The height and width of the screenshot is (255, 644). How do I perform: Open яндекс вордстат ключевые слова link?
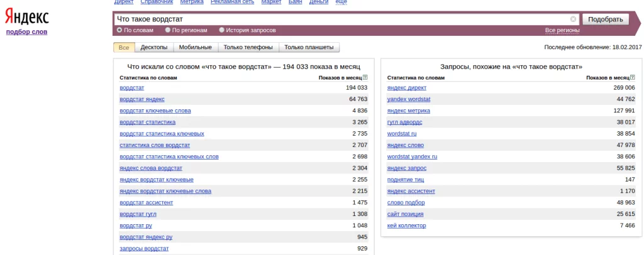[x=165, y=191]
